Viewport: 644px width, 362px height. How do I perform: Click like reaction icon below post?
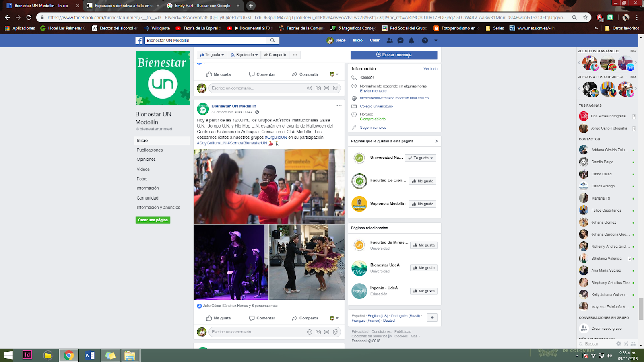tap(199, 306)
